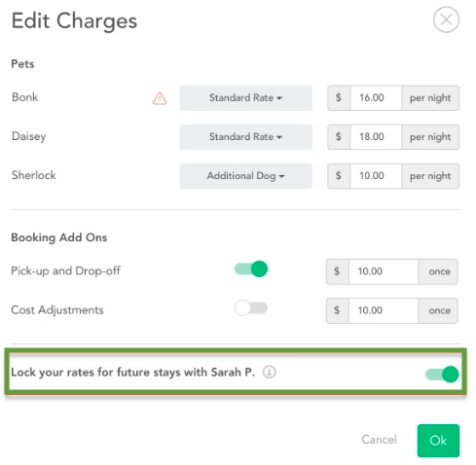
Task: Turn off Lock your rates toggle
Action: pyautogui.click(x=442, y=375)
